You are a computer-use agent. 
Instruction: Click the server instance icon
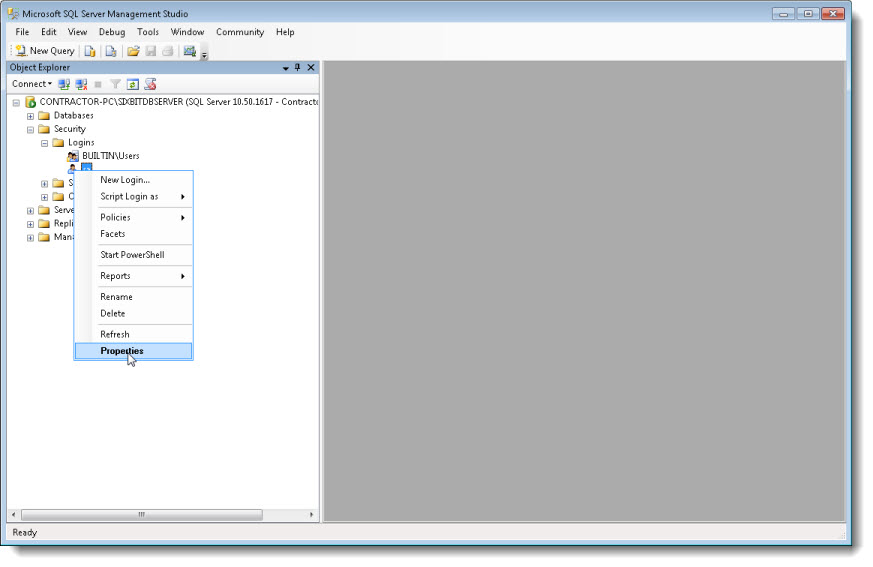point(30,102)
